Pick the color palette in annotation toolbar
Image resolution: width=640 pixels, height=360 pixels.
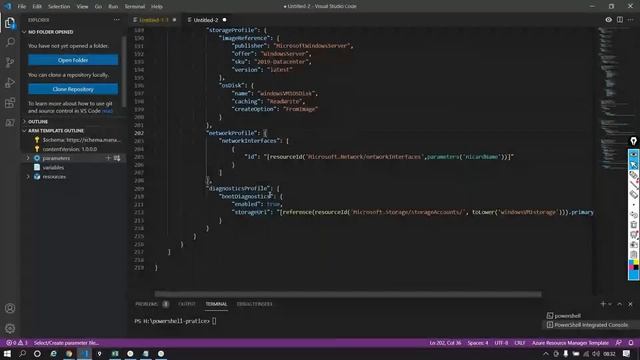click(633, 265)
